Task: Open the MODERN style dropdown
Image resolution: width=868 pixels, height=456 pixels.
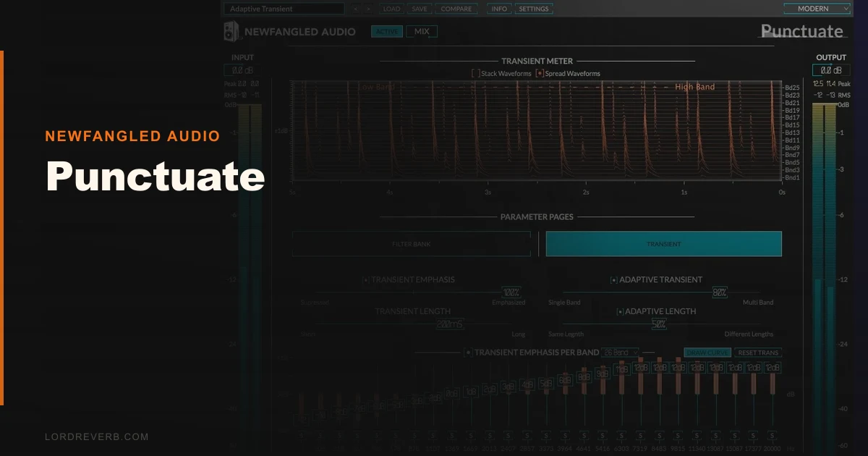Action: pos(817,9)
